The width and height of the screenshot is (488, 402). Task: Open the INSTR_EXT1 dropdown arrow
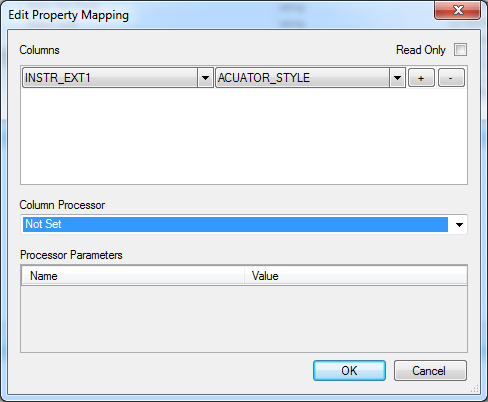(205, 78)
